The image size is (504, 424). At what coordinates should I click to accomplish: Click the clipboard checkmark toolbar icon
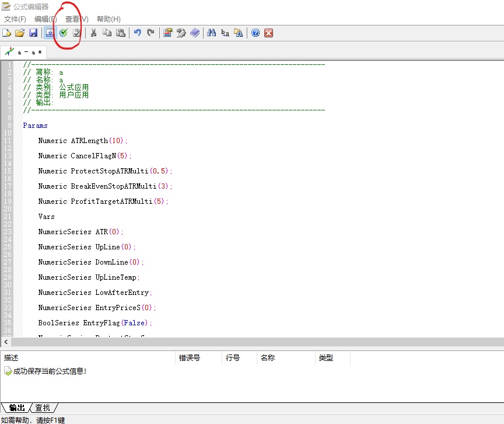pos(76,33)
